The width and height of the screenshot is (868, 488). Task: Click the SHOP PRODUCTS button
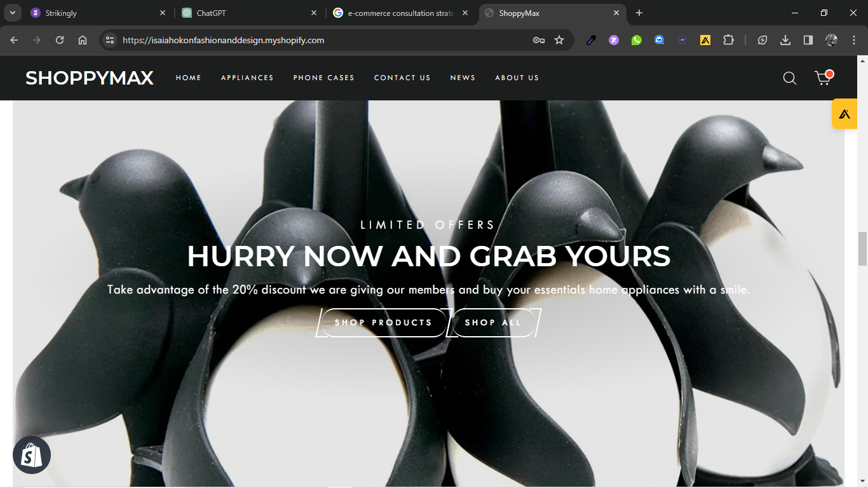383,323
